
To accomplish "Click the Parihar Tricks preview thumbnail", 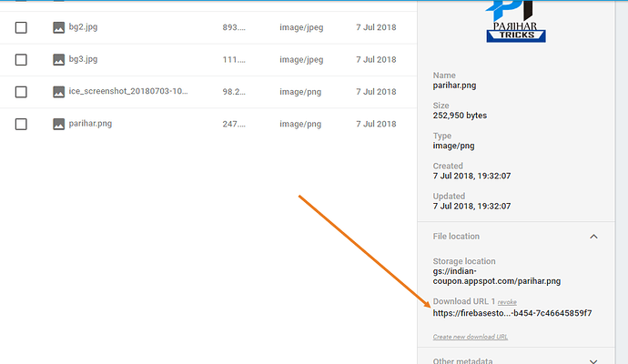I will pyautogui.click(x=516, y=21).
